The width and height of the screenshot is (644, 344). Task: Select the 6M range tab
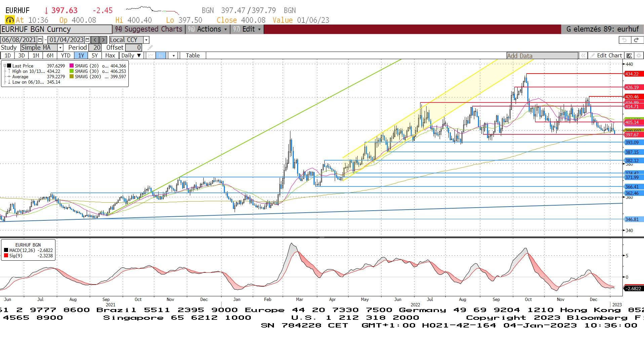(50, 55)
